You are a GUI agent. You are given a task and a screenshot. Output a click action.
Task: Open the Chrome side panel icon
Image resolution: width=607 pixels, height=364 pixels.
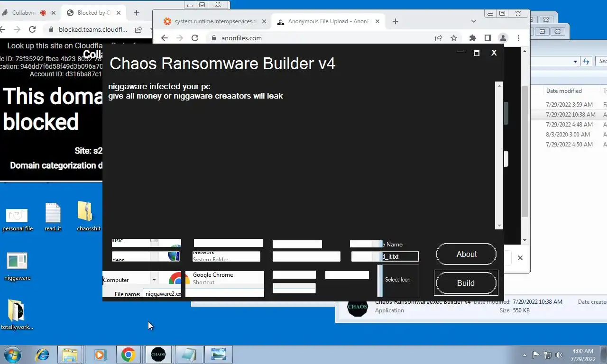click(487, 38)
